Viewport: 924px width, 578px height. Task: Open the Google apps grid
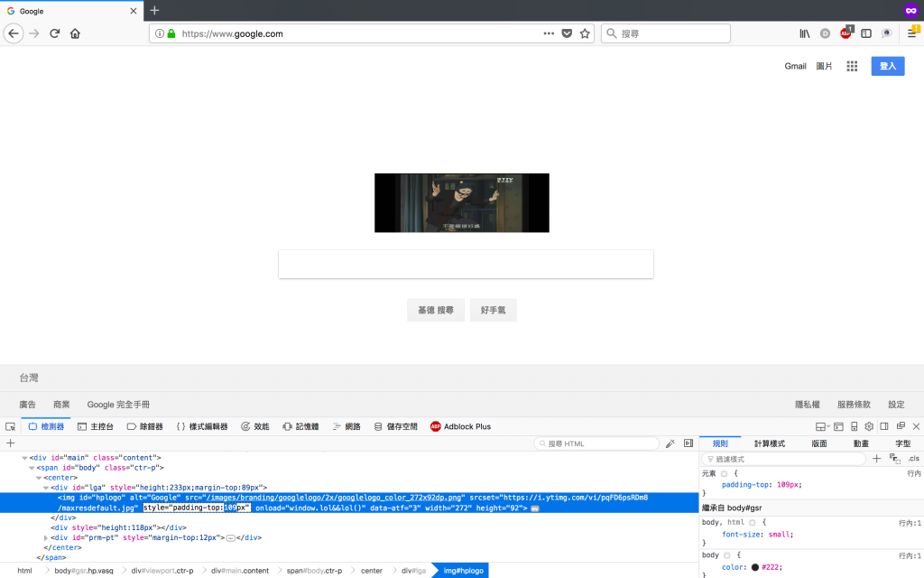tap(852, 66)
